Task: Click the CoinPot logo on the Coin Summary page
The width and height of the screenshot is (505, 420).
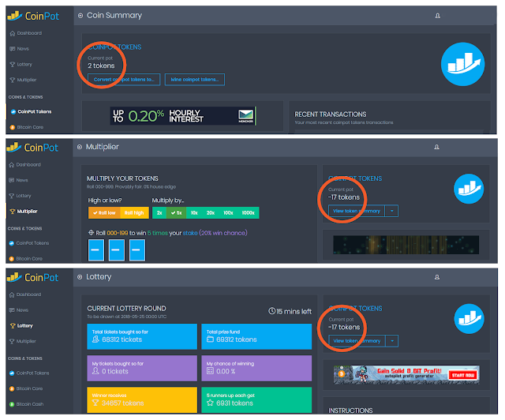Action: pos(33,16)
